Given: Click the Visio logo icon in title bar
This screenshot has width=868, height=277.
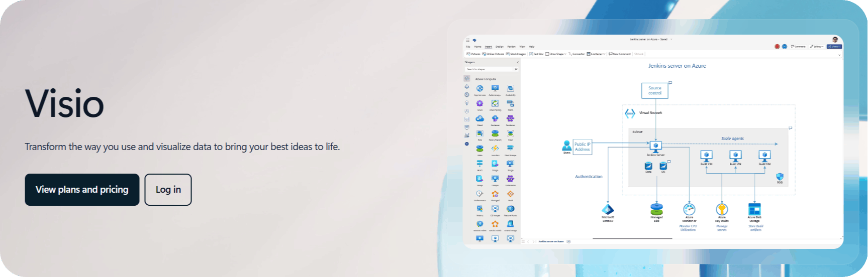Looking at the screenshot, I should coord(474,40).
